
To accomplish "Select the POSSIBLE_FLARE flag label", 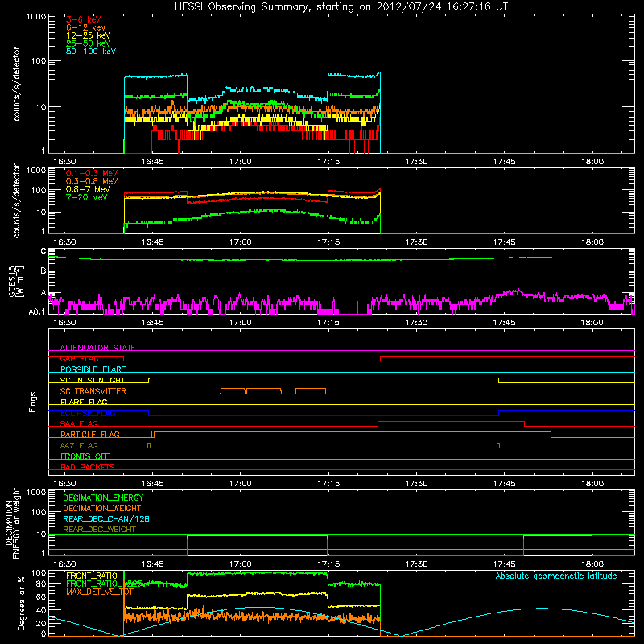I will tap(93, 369).
